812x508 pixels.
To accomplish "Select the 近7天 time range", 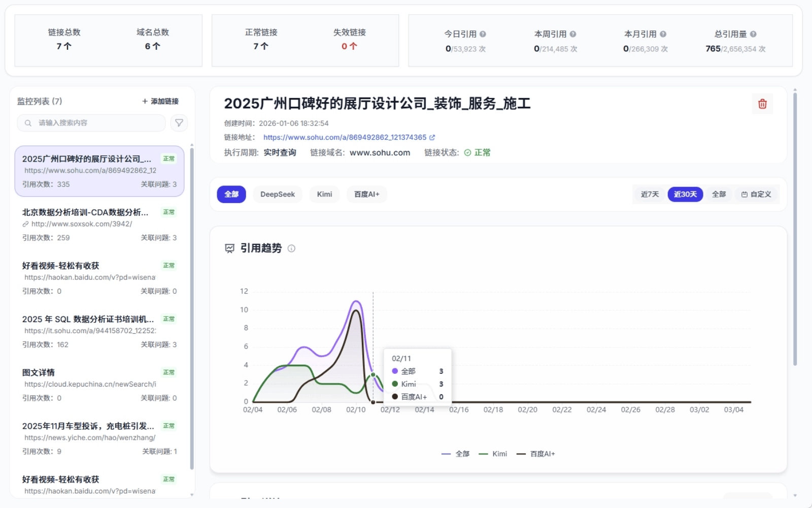I will (649, 194).
